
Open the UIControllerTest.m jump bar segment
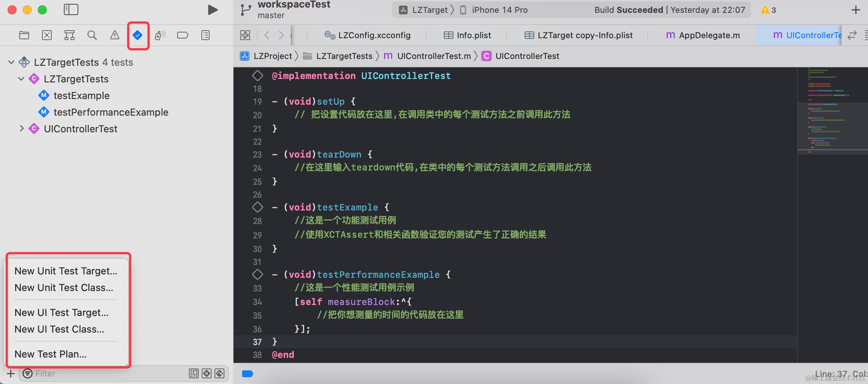tap(427, 56)
